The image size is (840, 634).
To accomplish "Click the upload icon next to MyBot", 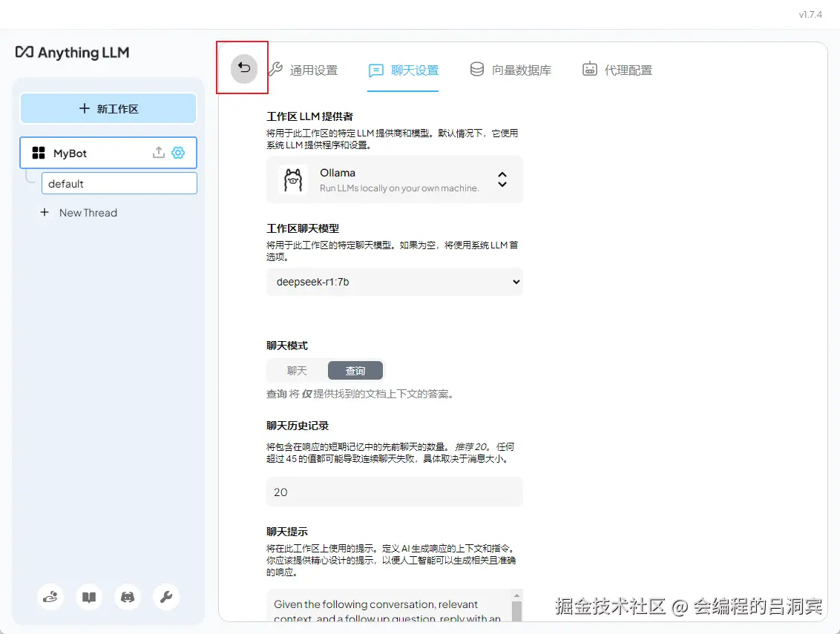I will pyautogui.click(x=159, y=153).
